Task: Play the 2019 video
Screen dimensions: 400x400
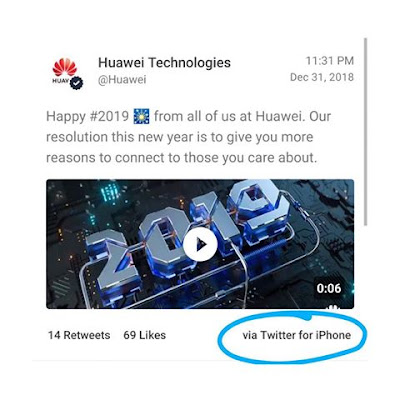Action: pos(200,244)
